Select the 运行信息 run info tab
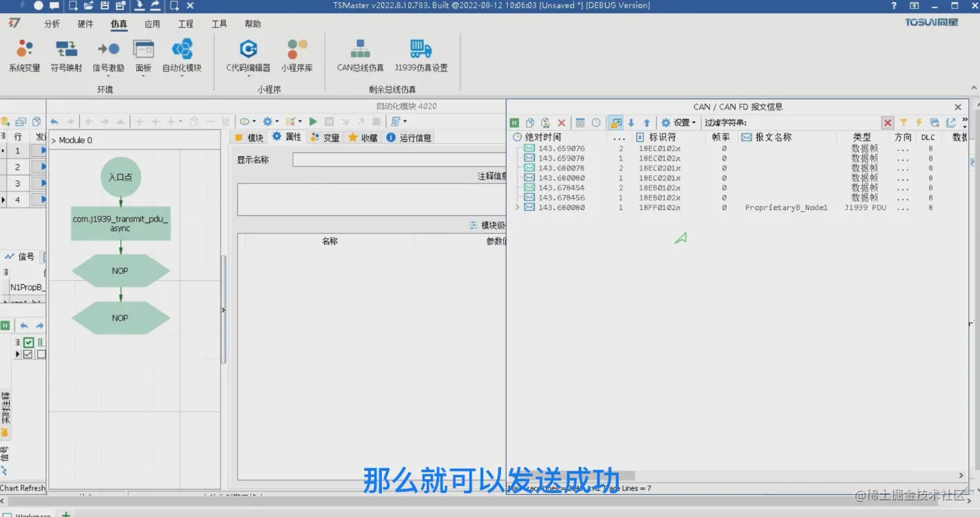This screenshot has height=517, width=980. click(409, 138)
